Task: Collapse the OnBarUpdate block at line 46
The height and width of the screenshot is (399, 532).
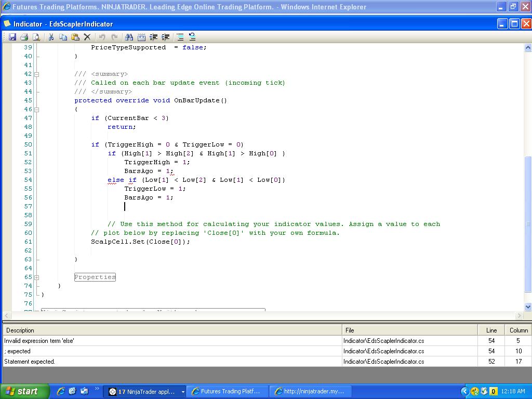Action: click(x=37, y=110)
